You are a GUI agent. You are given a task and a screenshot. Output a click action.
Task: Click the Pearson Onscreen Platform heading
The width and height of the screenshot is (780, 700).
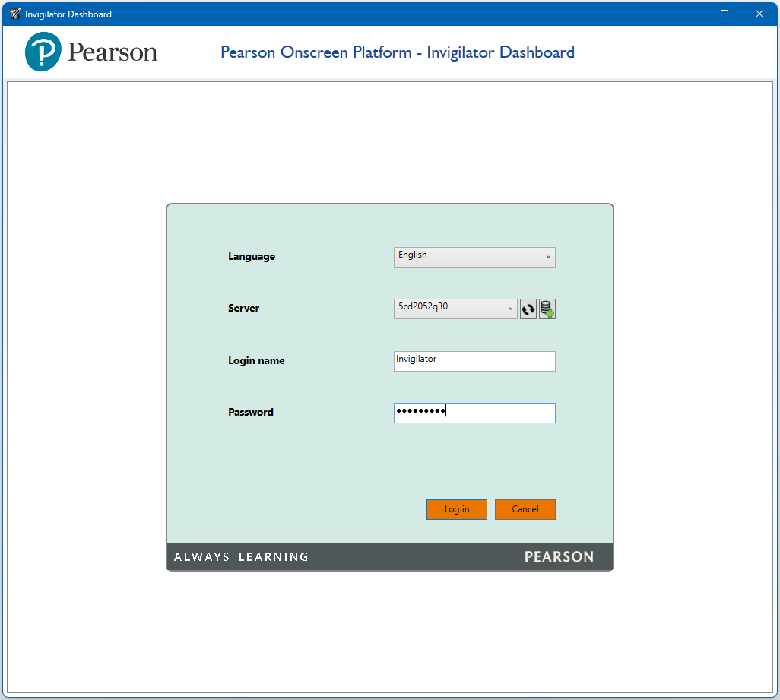coord(397,52)
